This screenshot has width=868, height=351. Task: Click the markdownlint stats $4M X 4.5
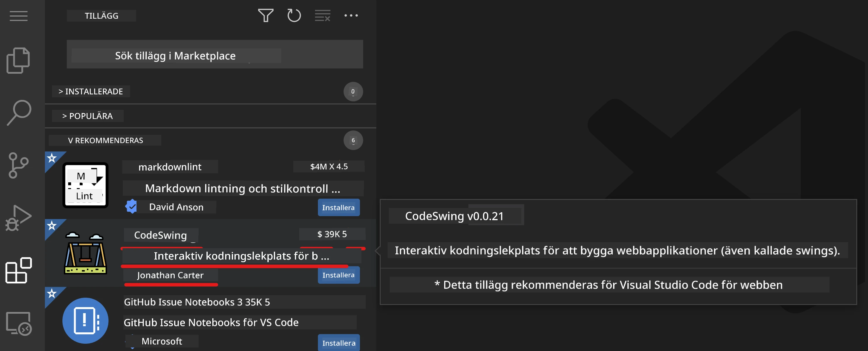329,167
